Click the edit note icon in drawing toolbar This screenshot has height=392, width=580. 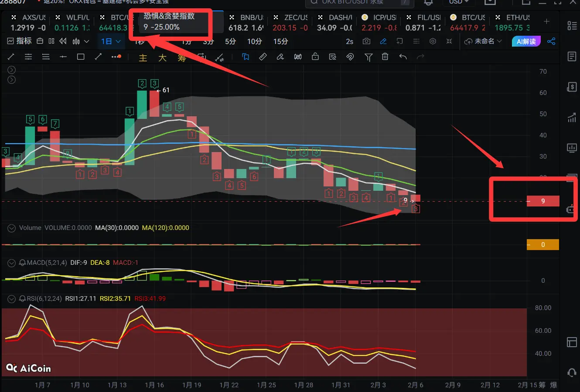click(x=333, y=57)
